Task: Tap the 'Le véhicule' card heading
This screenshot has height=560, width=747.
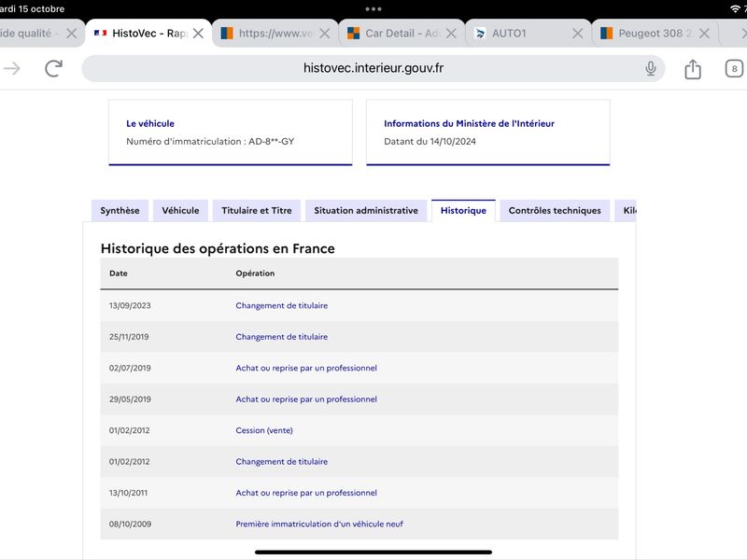Action: point(150,123)
